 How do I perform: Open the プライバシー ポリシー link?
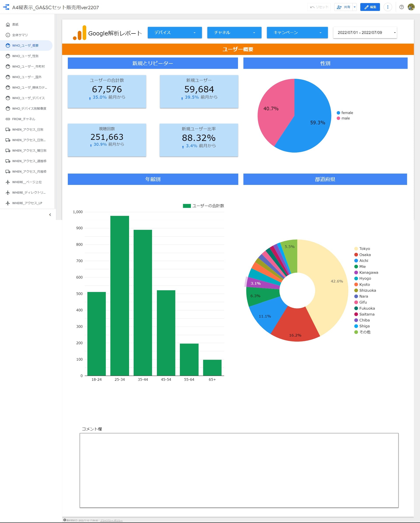(111, 520)
